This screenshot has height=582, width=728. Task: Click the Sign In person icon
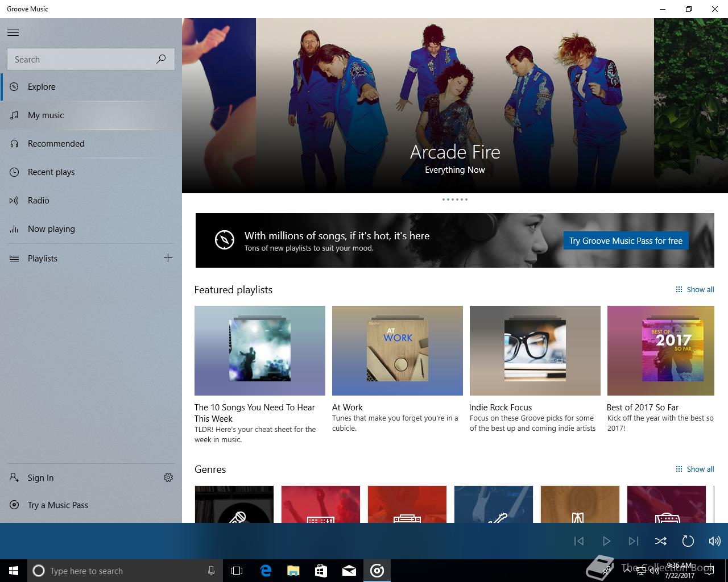click(14, 478)
